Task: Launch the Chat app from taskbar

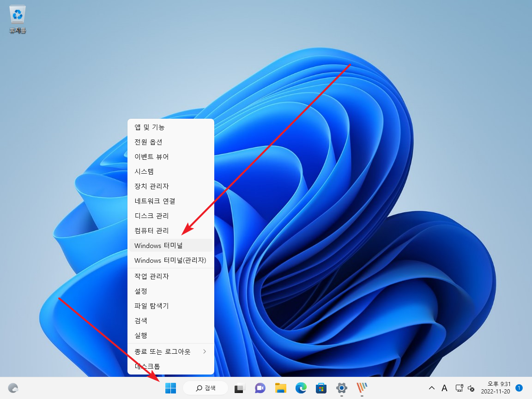Action: (x=260, y=388)
